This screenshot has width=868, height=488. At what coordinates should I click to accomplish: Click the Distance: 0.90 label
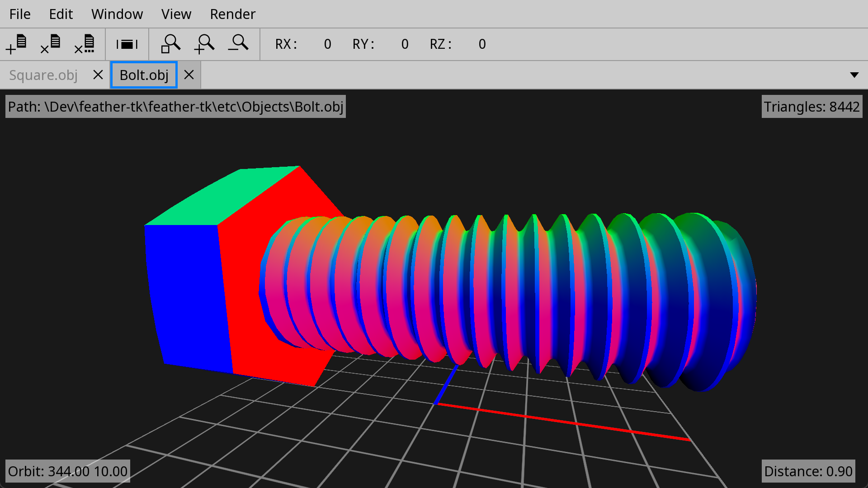(x=808, y=471)
